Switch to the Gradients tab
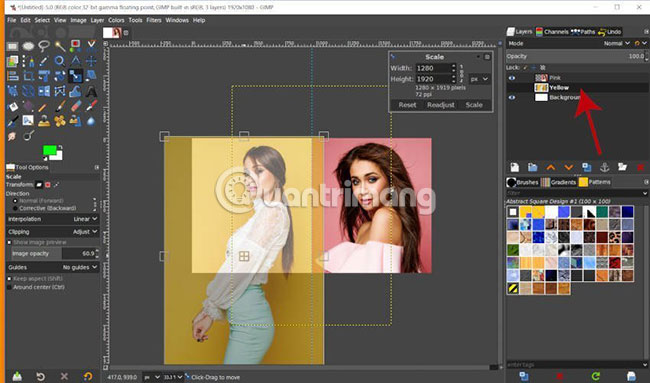The width and height of the screenshot is (650, 383). pos(559,182)
